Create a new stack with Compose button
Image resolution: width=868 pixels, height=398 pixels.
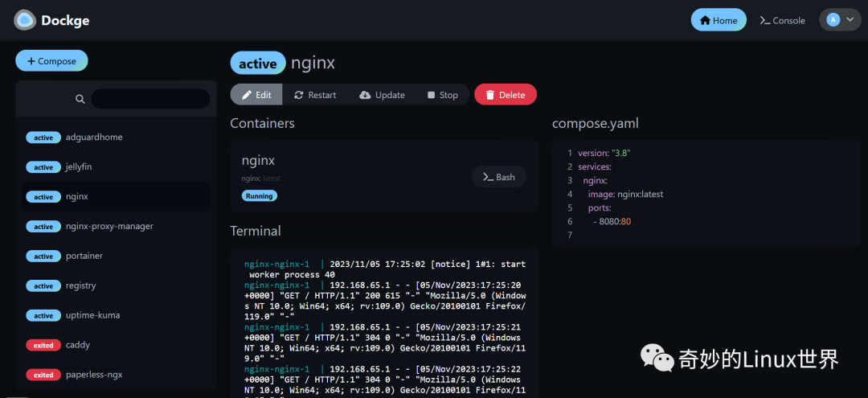pyautogui.click(x=51, y=61)
